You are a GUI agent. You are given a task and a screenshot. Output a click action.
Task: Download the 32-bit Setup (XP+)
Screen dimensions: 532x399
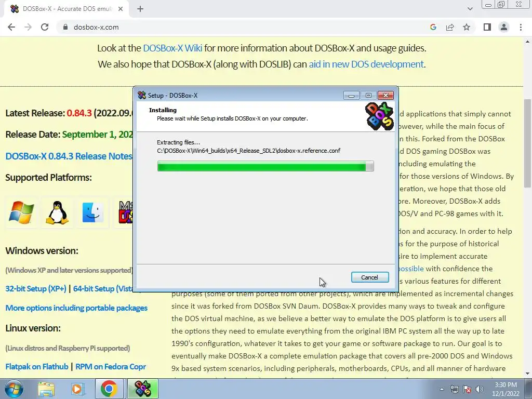coord(36,289)
